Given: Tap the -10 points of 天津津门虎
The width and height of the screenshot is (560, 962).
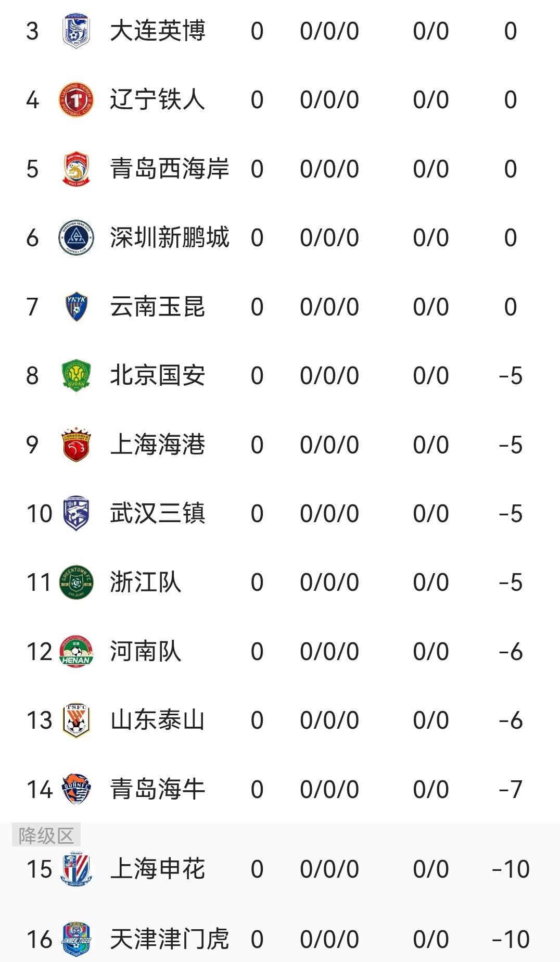Looking at the screenshot, I should click(511, 940).
